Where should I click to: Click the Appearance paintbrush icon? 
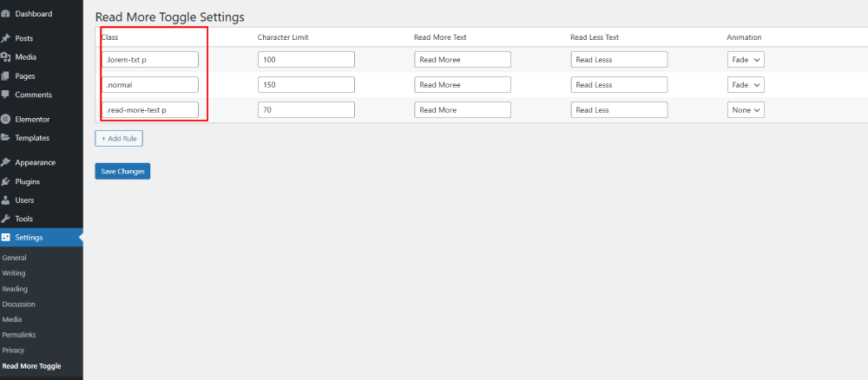click(6, 162)
